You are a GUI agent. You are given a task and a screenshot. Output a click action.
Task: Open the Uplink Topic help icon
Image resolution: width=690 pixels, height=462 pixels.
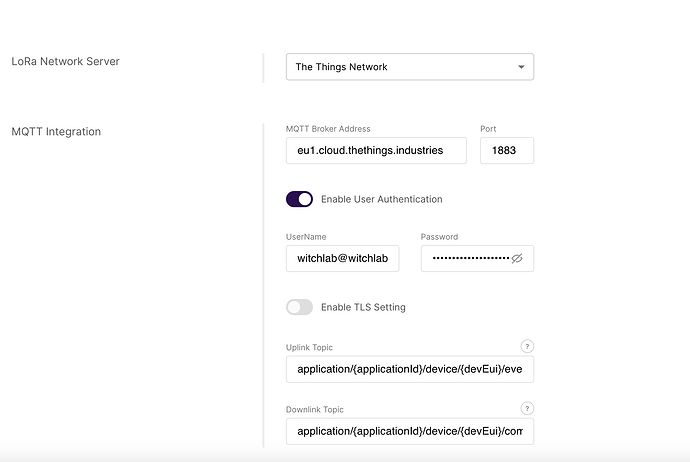(527, 346)
